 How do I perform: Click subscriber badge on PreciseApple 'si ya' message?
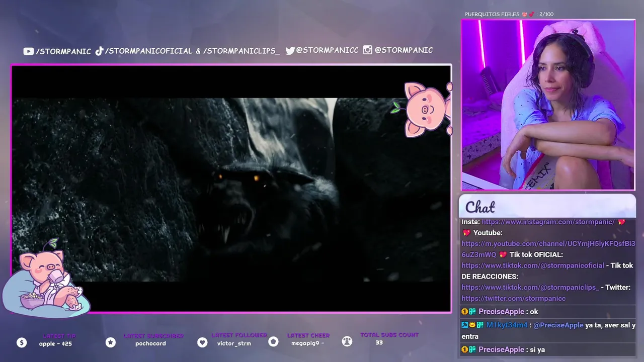pos(465,349)
